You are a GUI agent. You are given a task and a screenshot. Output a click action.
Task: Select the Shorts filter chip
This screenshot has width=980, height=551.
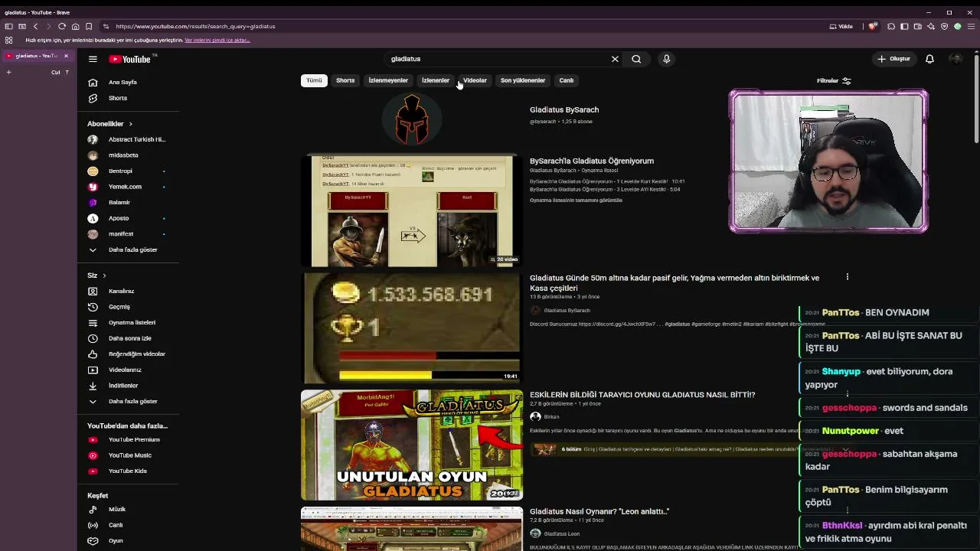(x=345, y=80)
